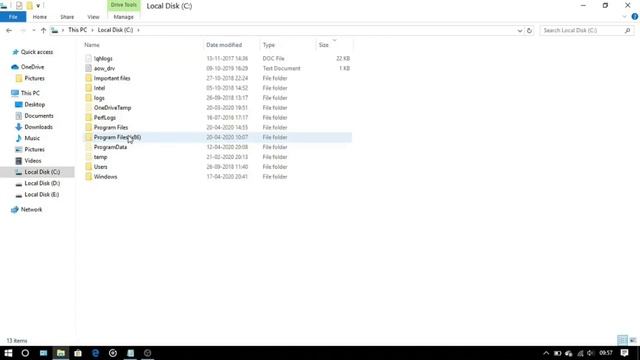
Task: Open Music in navigation pane
Action: click(x=32, y=138)
